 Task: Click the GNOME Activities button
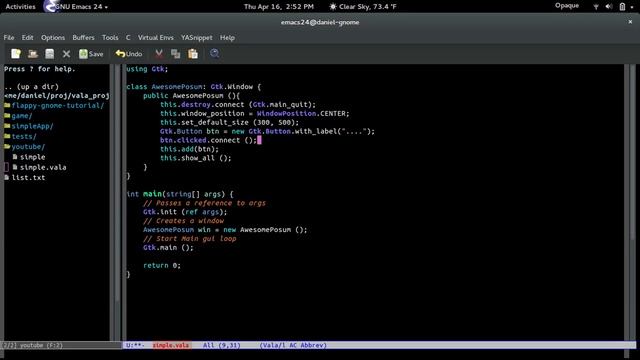[x=20, y=7]
